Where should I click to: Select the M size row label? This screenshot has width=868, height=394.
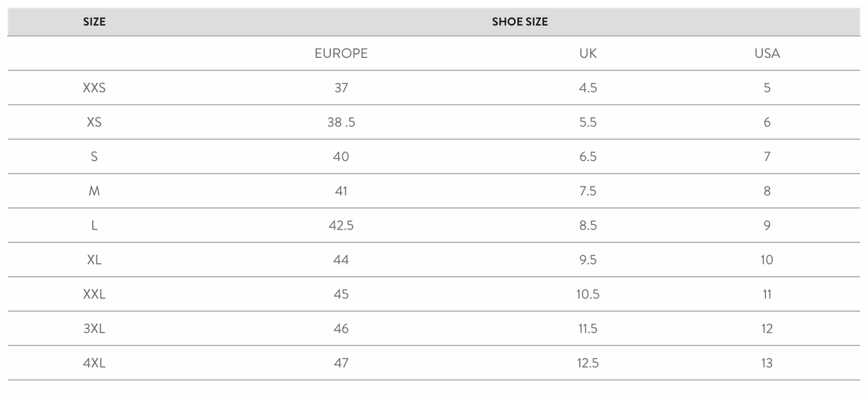tap(94, 191)
